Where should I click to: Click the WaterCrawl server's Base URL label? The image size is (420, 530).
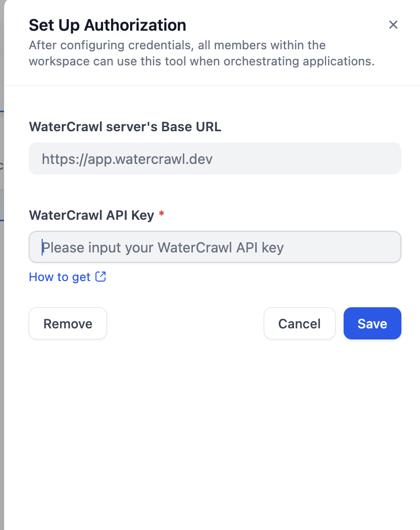click(125, 127)
